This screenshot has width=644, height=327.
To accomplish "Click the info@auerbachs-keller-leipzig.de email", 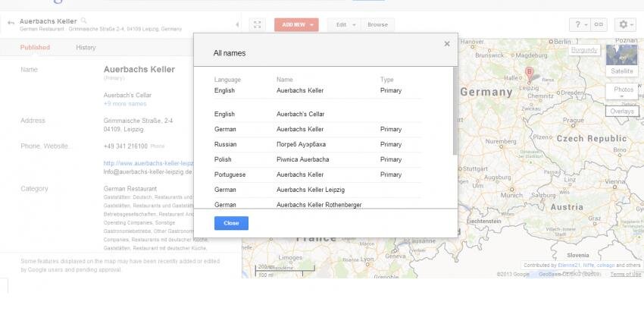I will (148, 171).
